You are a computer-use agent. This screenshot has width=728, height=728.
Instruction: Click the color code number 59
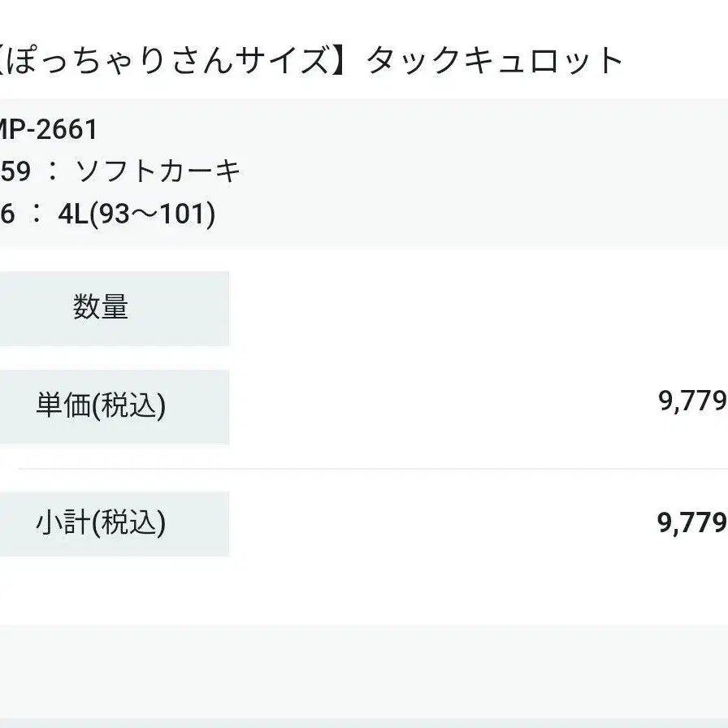point(15,171)
